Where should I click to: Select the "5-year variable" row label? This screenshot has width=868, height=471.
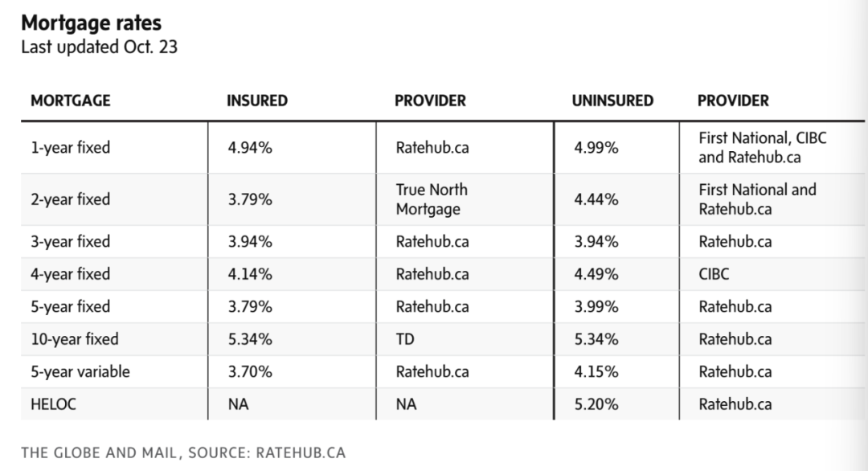coord(80,371)
